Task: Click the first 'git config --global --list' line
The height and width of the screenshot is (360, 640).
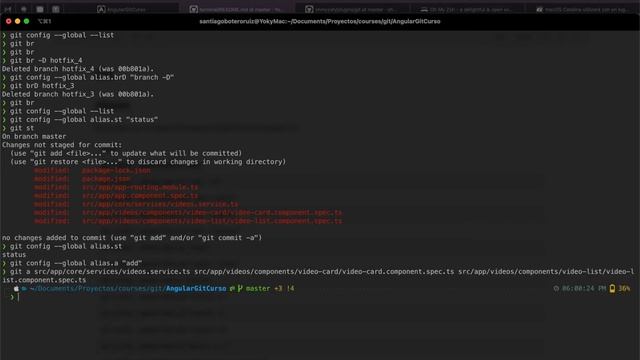Action: (58, 36)
